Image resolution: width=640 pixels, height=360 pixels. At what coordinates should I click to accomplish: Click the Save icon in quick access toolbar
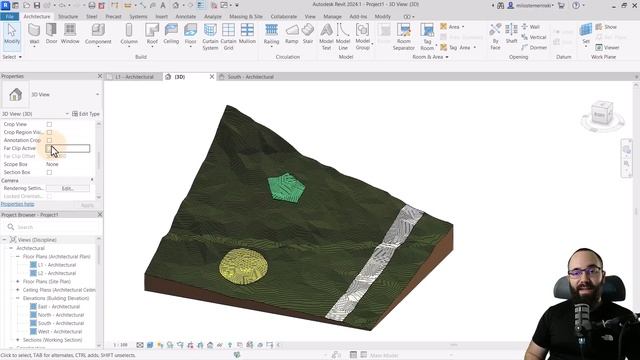click(x=37, y=5)
